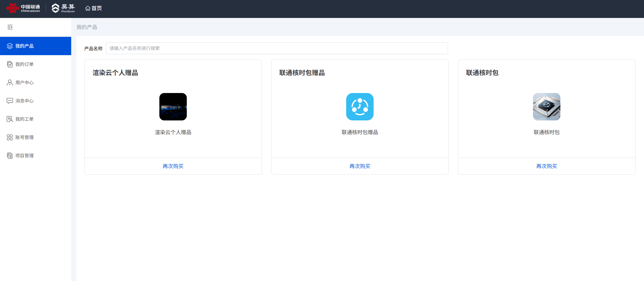Click 再次购买 under 联通核时包赠品
The height and width of the screenshot is (281, 644).
[360, 166]
